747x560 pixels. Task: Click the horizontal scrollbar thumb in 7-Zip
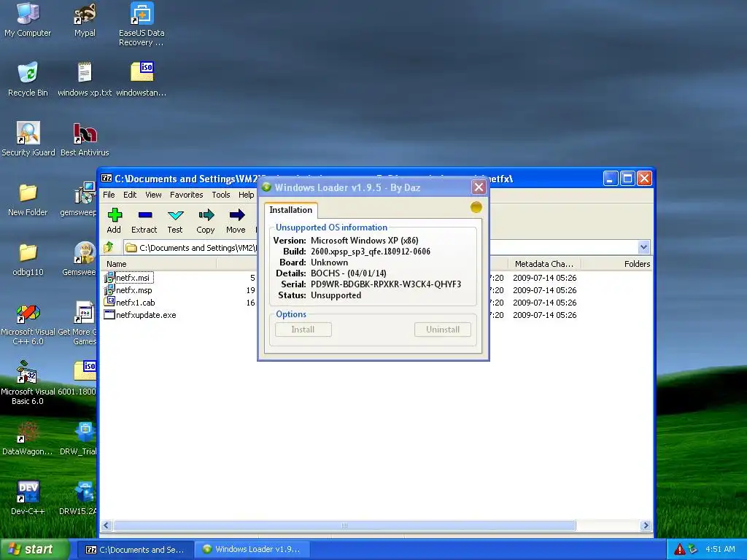(x=344, y=526)
